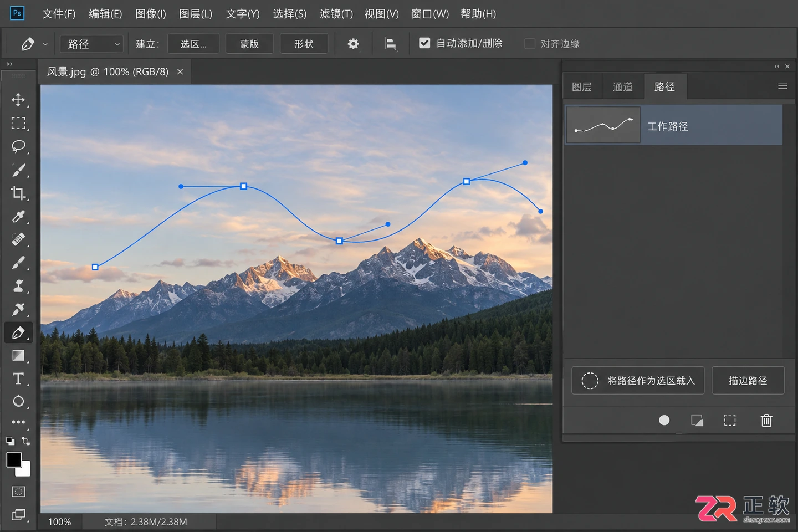Select the Eyedropper tool
798x532 pixels.
click(x=18, y=216)
